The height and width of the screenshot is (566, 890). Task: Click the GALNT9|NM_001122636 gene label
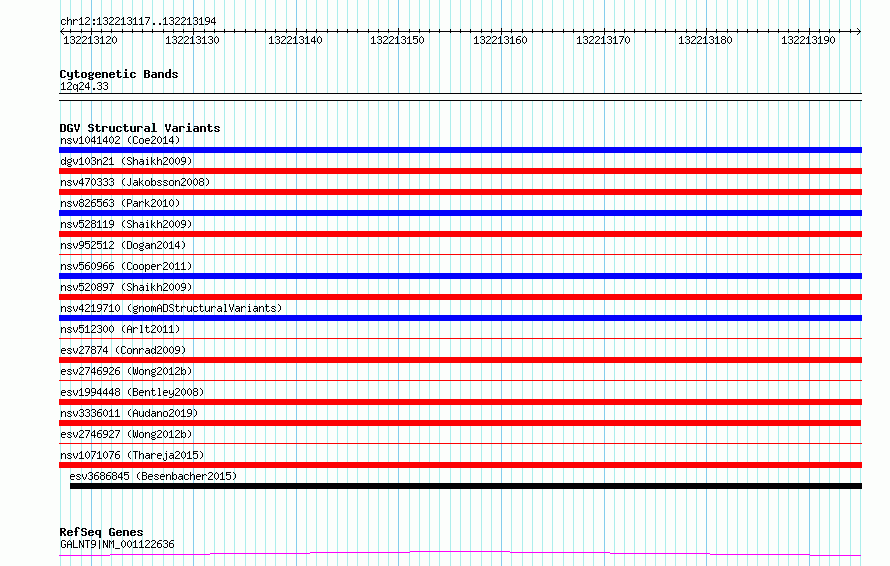pyautogui.click(x=117, y=544)
